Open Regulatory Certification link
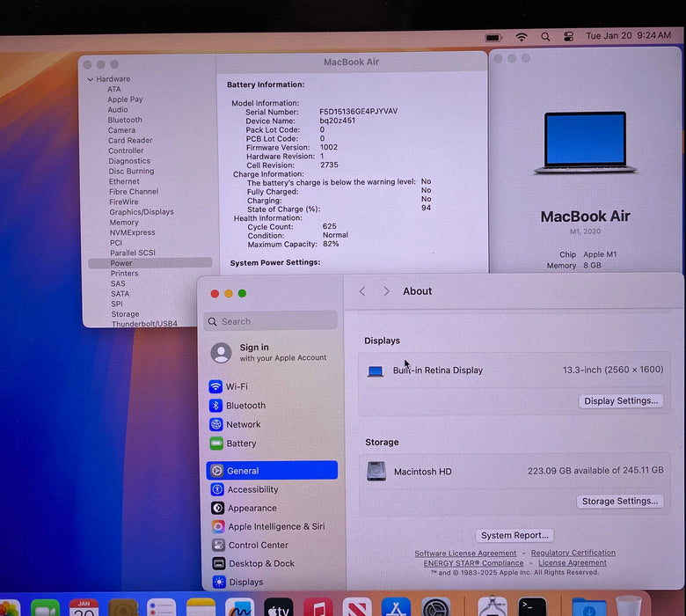Screen dimensions: 686x616 [x=573, y=553]
